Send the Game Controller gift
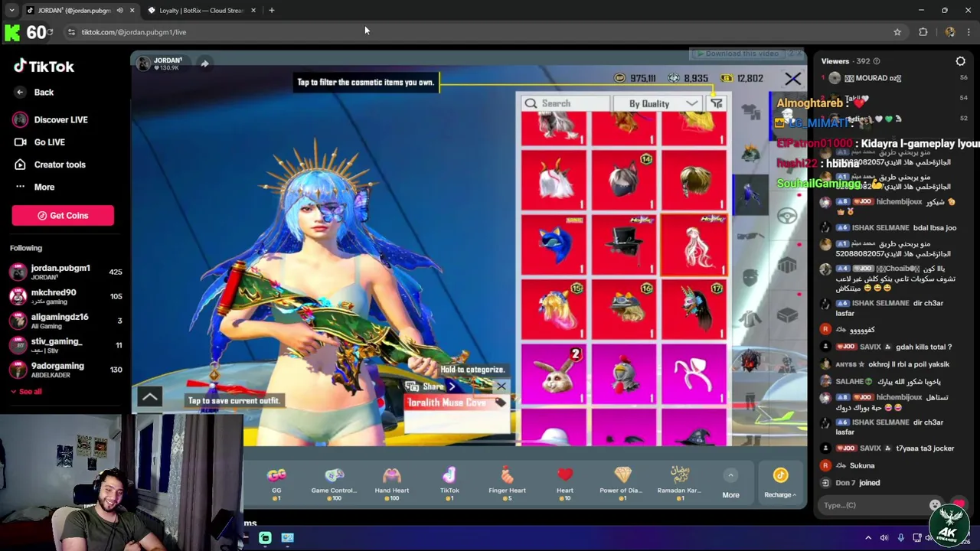The height and width of the screenshot is (551, 980). click(334, 483)
